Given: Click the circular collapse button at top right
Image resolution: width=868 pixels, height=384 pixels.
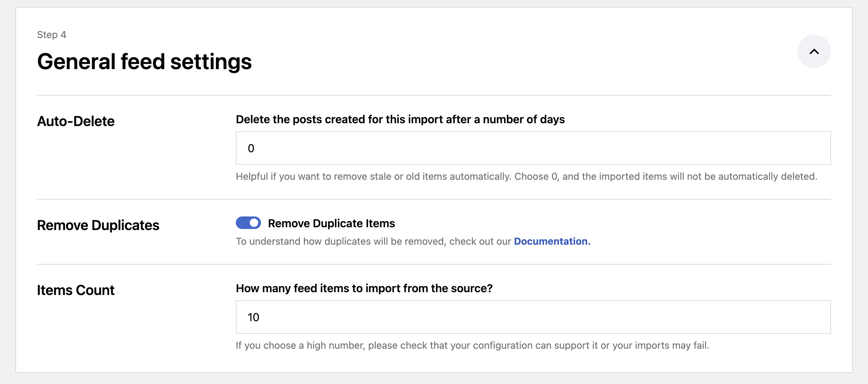Looking at the screenshot, I should pos(814,51).
